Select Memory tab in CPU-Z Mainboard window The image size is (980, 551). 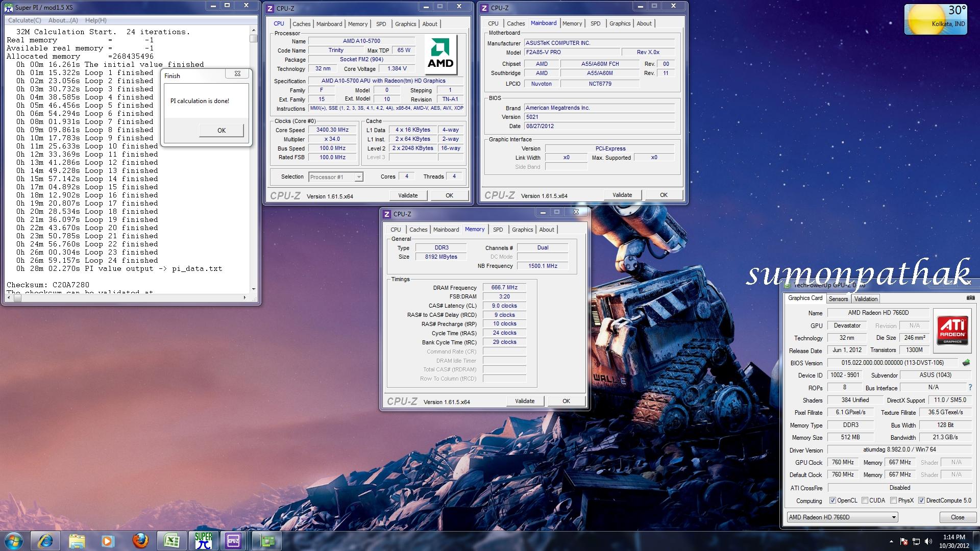point(572,23)
